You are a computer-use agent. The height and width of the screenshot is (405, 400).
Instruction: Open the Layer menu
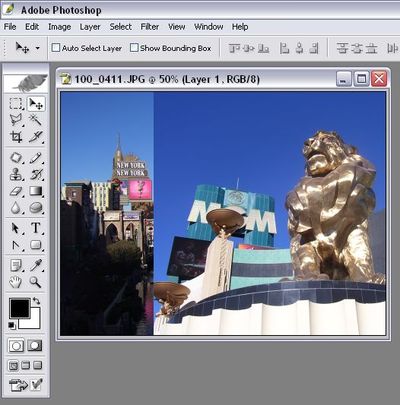click(90, 27)
